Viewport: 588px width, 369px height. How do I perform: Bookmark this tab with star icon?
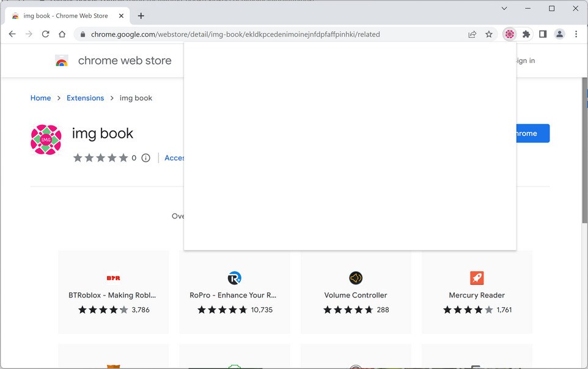point(488,34)
